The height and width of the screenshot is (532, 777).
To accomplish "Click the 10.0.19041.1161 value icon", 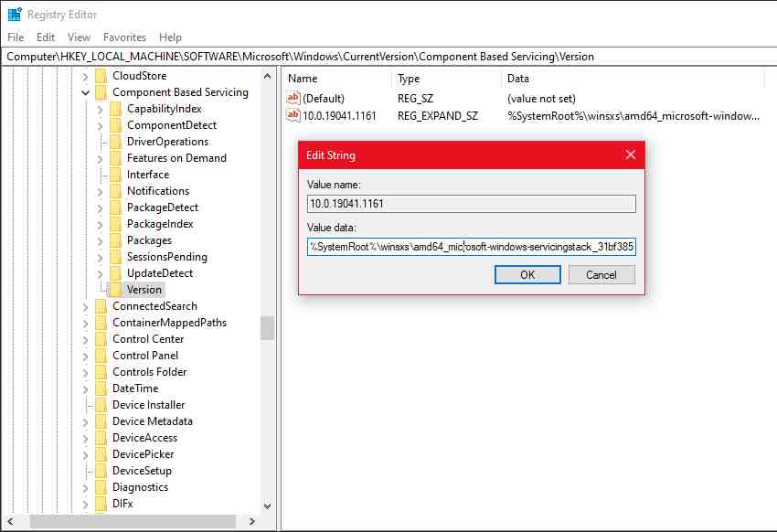I will pyautogui.click(x=293, y=115).
